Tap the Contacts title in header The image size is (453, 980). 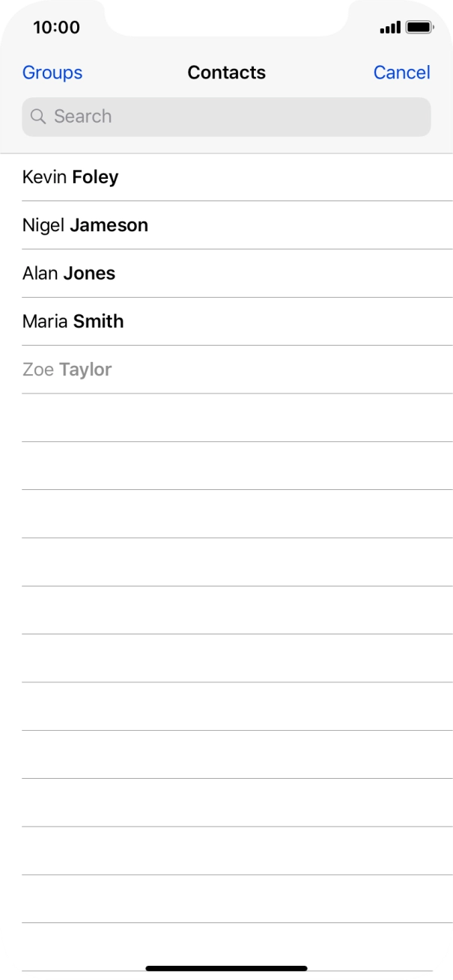click(226, 73)
